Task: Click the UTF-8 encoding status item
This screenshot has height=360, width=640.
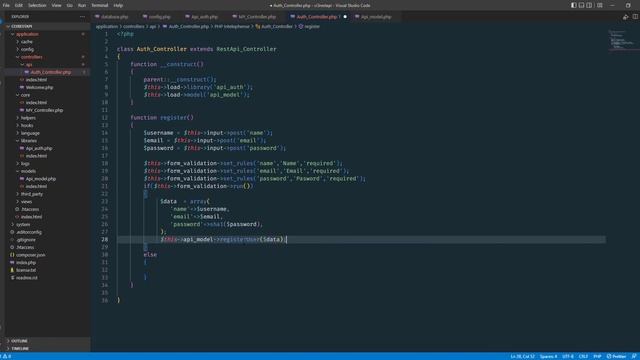Action: click(568, 356)
